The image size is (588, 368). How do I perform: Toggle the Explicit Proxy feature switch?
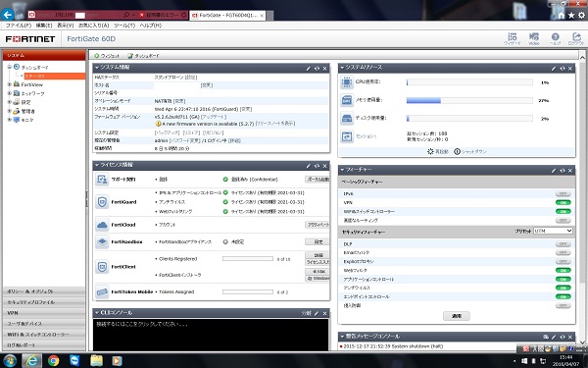[563, 262]
